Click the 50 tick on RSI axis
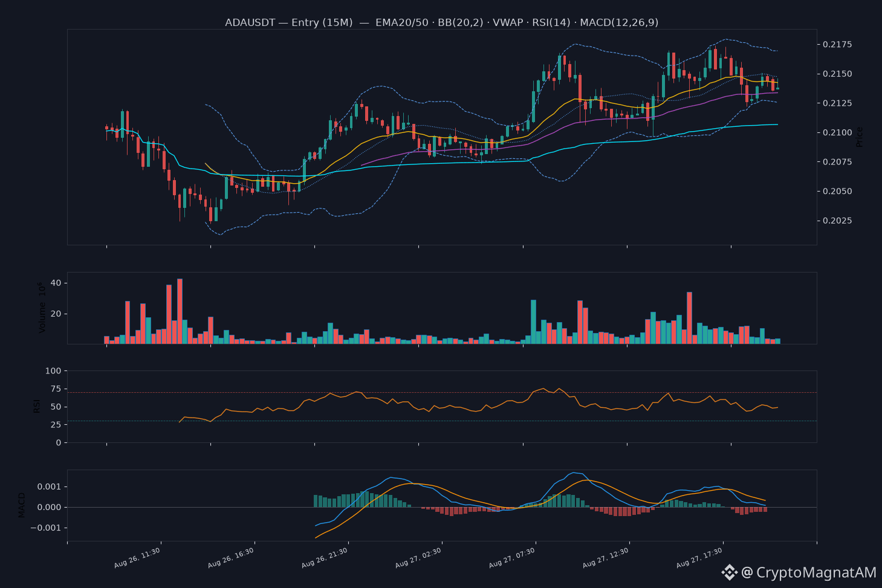 pyautogui.click(x=56, y=407)
